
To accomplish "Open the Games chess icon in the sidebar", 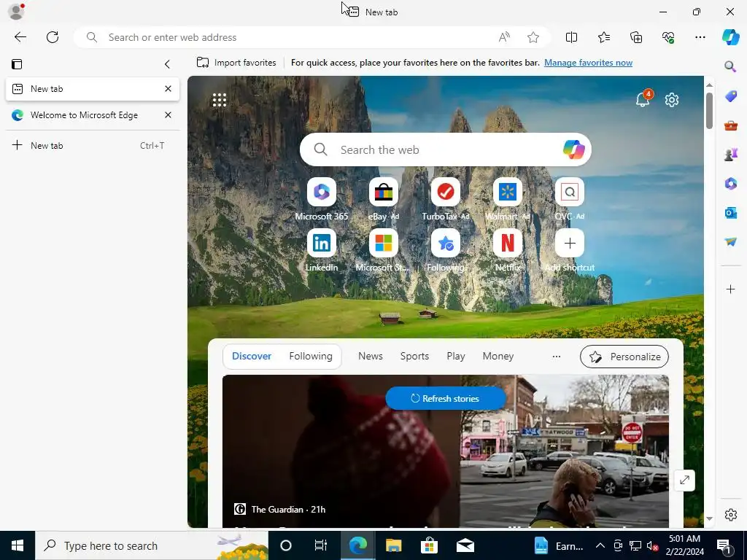I will tap(730, 155).
